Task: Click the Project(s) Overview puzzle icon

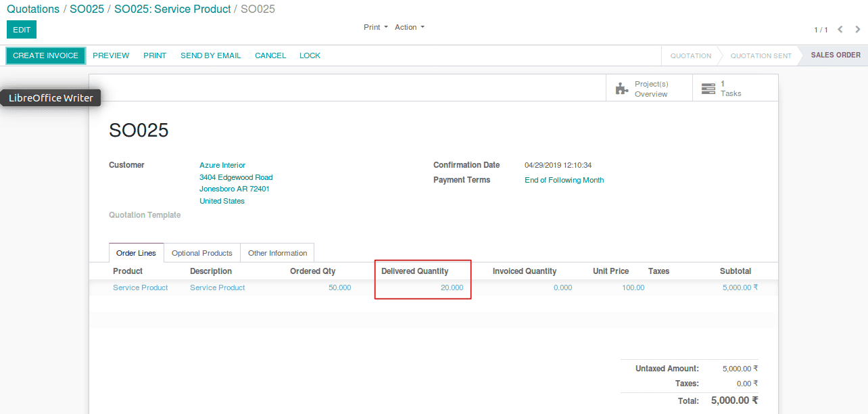Action: [621, 89]
